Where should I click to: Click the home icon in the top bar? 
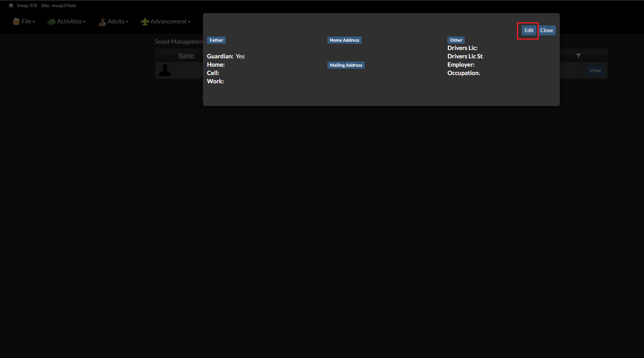[10, 5]
